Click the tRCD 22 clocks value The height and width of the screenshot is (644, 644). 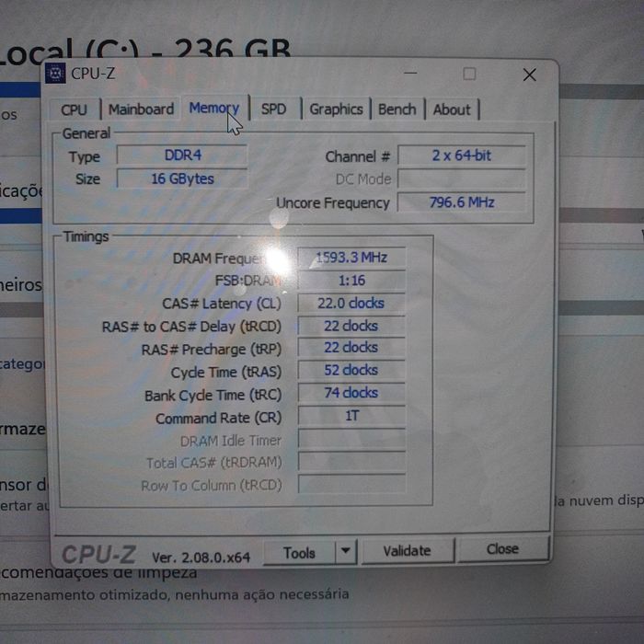click(351, 326)
